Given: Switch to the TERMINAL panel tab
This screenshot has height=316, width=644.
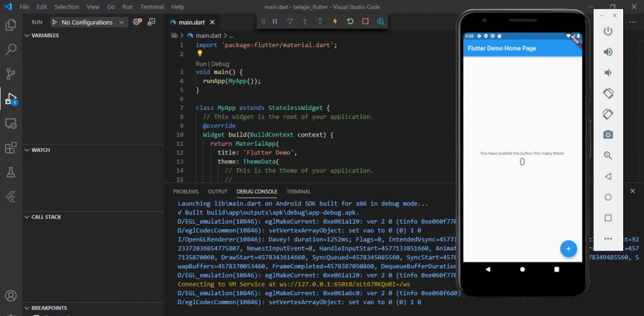Looking at the screenshot, I should [299, 192].
